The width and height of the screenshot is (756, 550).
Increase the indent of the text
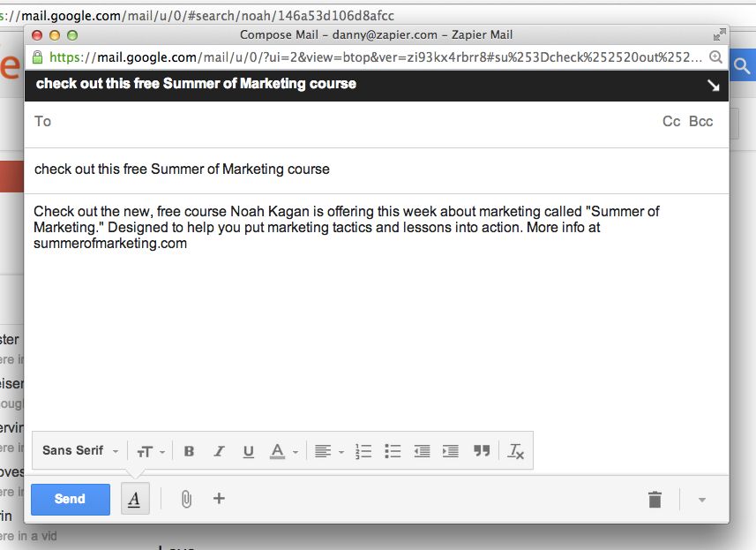[451, 451]
